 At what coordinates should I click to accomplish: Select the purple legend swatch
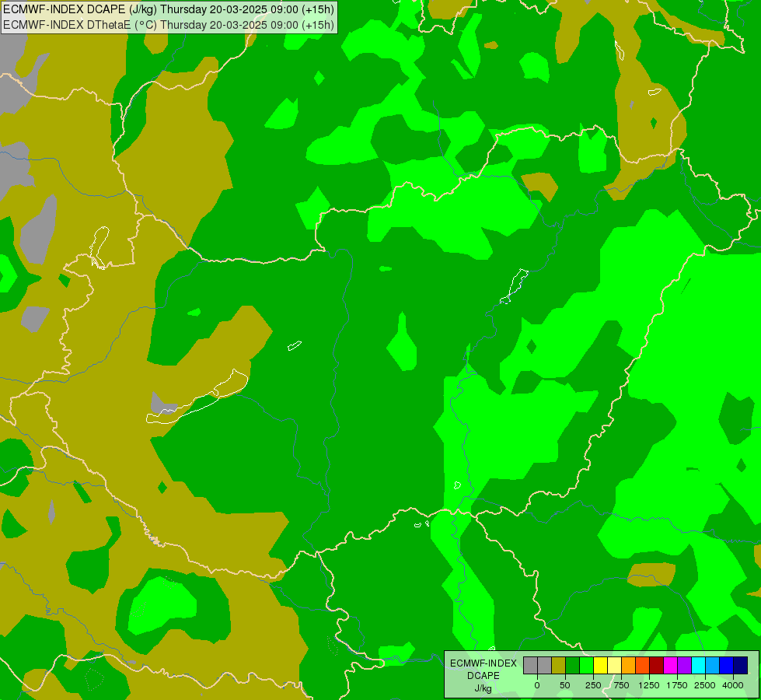684,666
